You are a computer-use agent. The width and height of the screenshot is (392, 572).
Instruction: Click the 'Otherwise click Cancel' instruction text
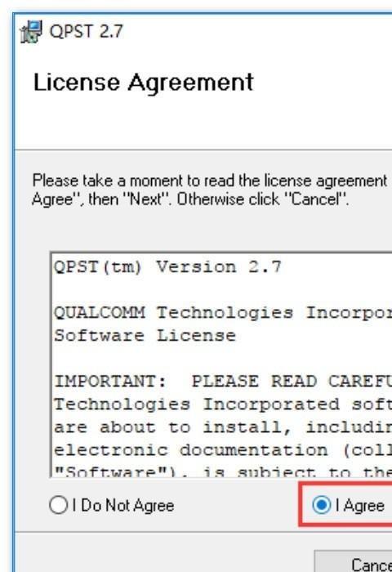[263, 199]
